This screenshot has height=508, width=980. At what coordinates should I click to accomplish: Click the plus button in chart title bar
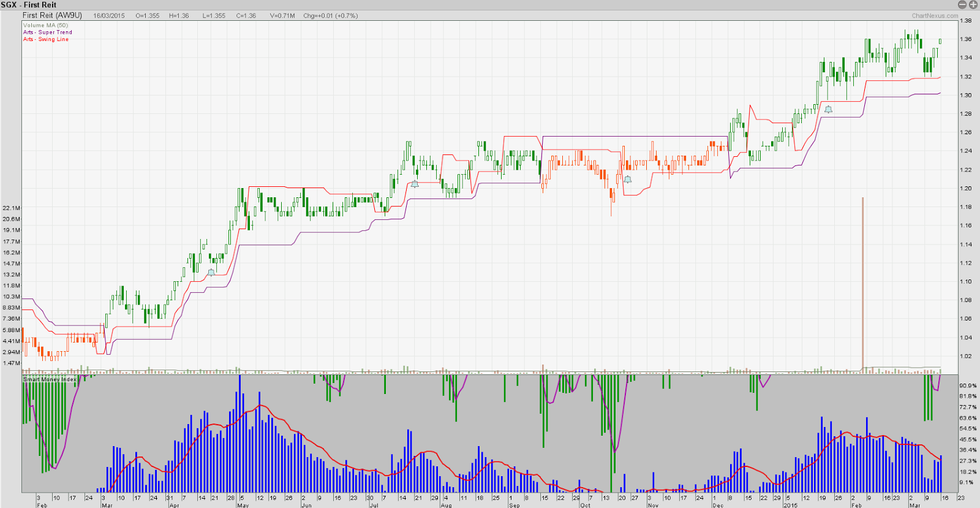[x=972, y=5]
